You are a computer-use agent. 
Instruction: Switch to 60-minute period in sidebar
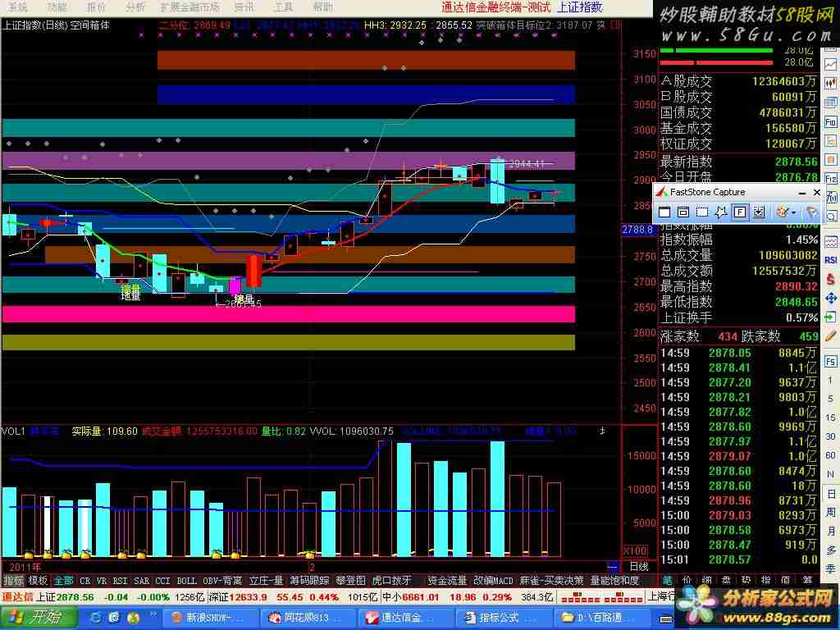point(830,455)
